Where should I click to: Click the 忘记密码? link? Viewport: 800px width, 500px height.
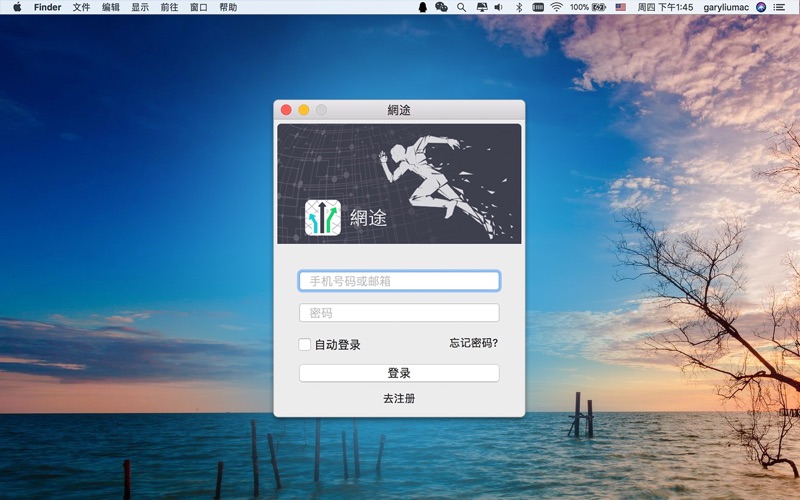pyautogui.click(x=473, y=343)
